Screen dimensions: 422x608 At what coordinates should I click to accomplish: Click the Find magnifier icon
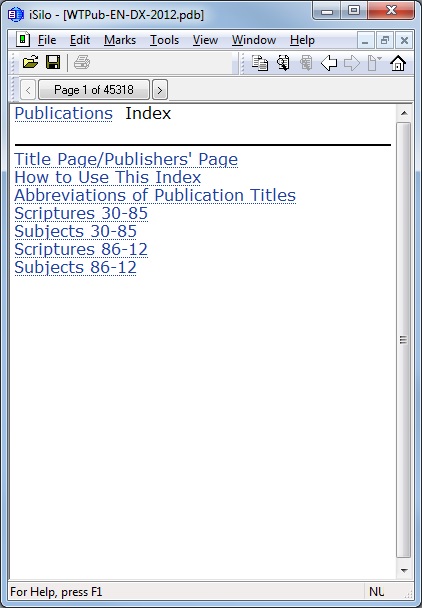(283, 63)
